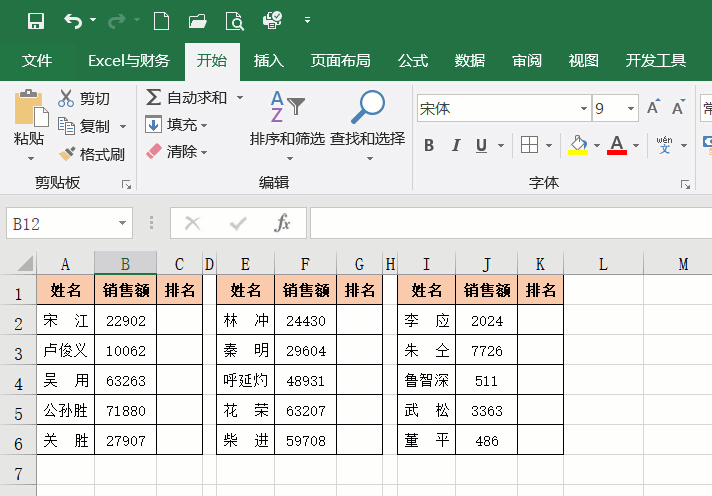Open the undo history dropdown arrow
Viewport: 712px width, 496px height.
[93, 20]
